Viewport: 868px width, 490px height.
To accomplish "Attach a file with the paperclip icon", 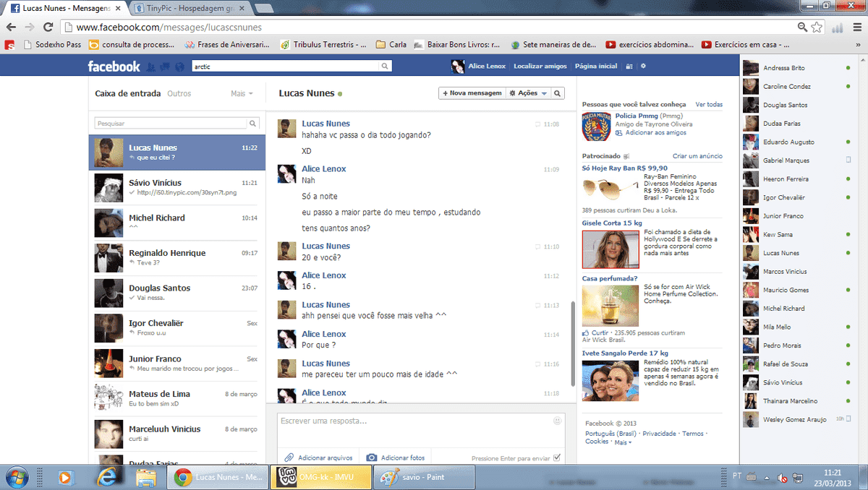I will pyautogui.click(x=289, y=457).
